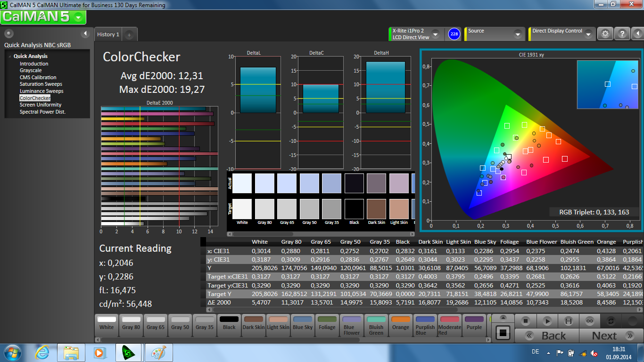Open help with the question mark icon
The height and width of the screenshot is (362, 644).
(622, 33)
